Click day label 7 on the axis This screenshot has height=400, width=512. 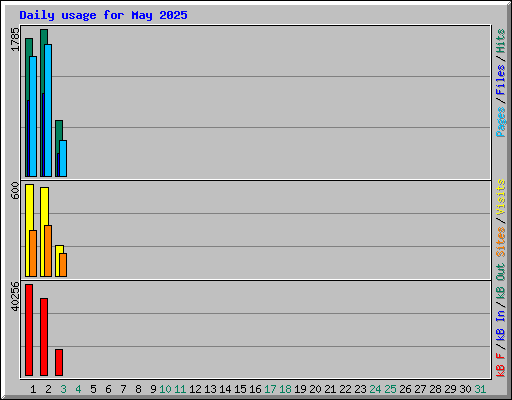pos(123,389)
